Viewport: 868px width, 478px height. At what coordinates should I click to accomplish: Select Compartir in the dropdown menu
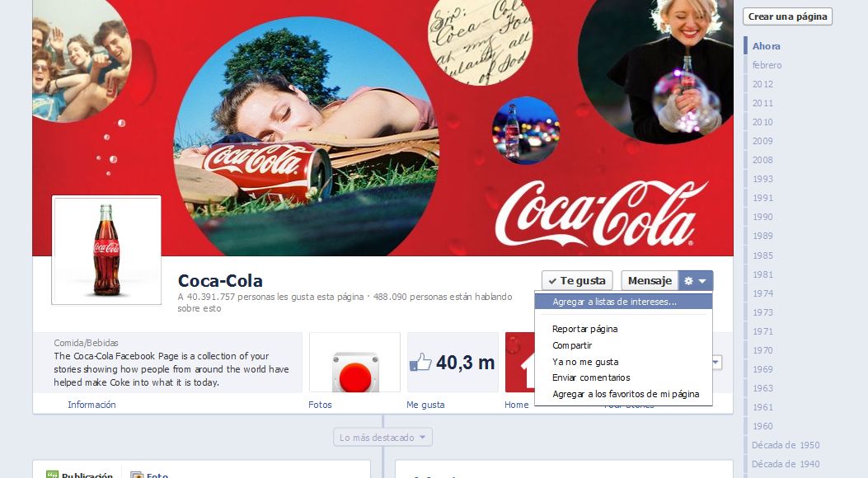572,345
